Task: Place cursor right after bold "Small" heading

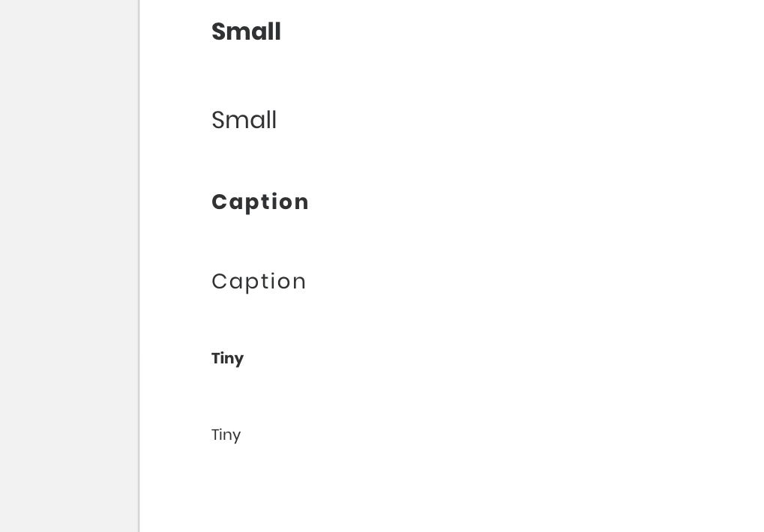Action: (x=282, y=31)
